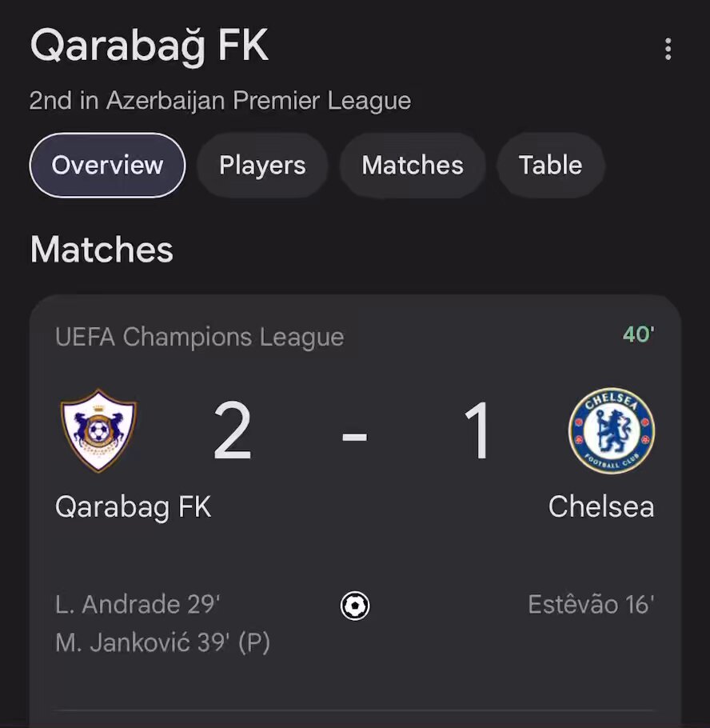This screenshot has height=728, width=710.
Task: Select the Overview tab
Action: point(107,166)
